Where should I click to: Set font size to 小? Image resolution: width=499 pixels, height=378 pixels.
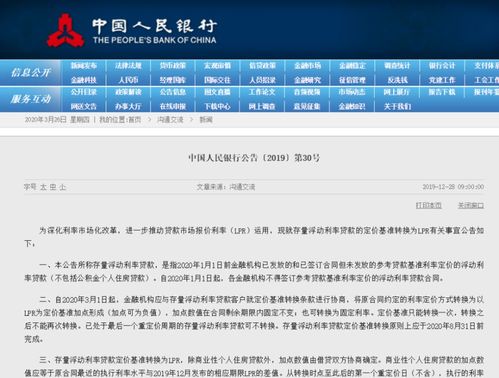pos(62,187)
